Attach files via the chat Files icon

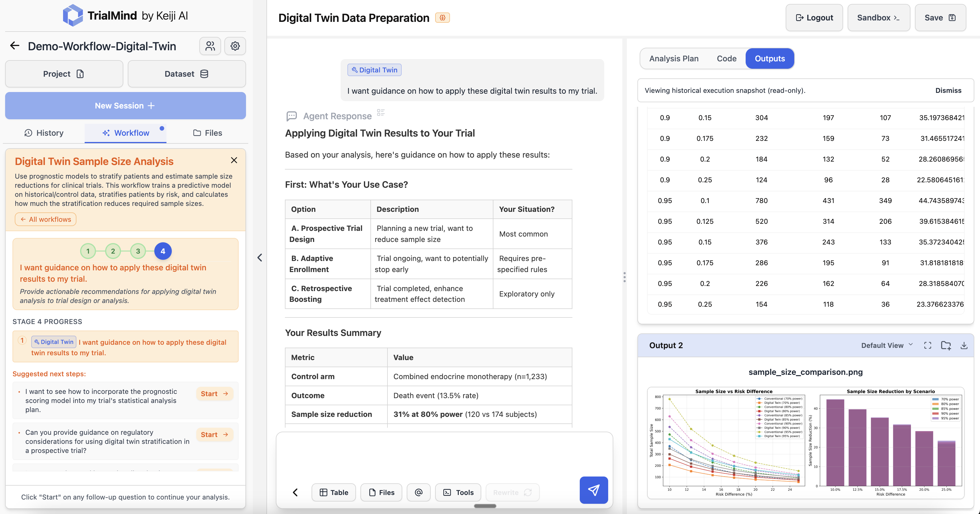381,492
